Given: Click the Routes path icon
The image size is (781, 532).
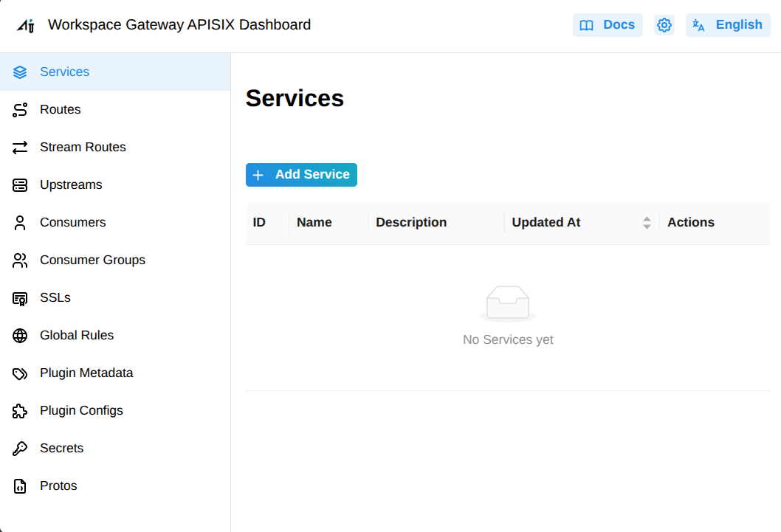Looking at the screenshot, I should (20, 110).
